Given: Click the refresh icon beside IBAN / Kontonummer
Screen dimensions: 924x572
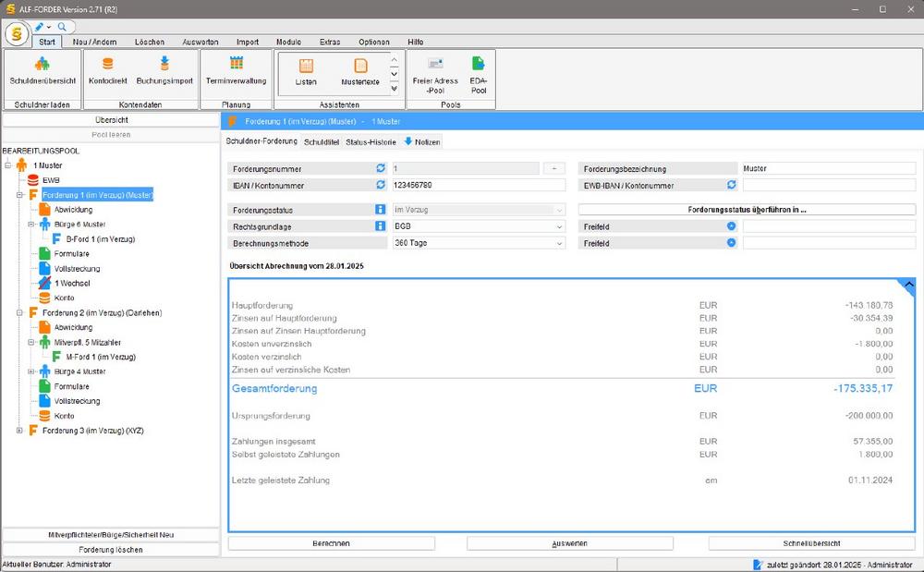Looking at the screenshot, I should pos(380,185).
